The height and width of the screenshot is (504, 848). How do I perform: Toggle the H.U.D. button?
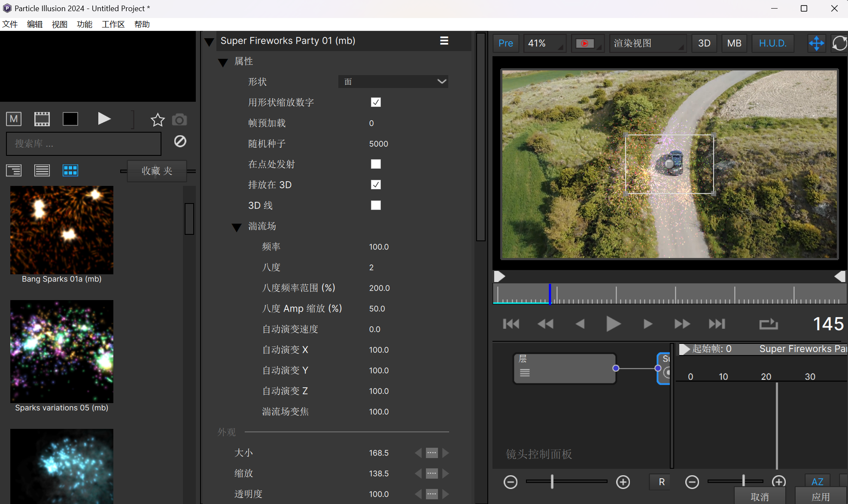772,43
